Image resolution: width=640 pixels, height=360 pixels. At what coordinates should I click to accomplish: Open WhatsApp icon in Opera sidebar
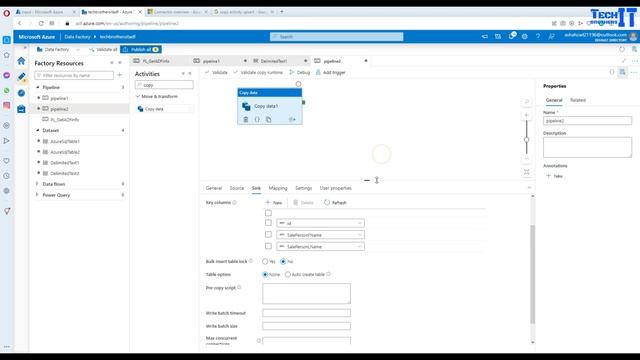(x=7, y=90)
